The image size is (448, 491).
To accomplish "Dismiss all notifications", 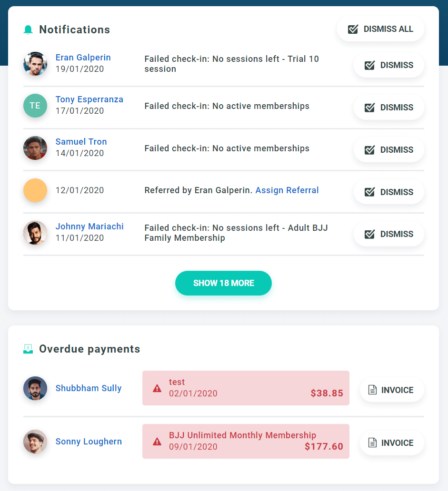I will [381, 29].
